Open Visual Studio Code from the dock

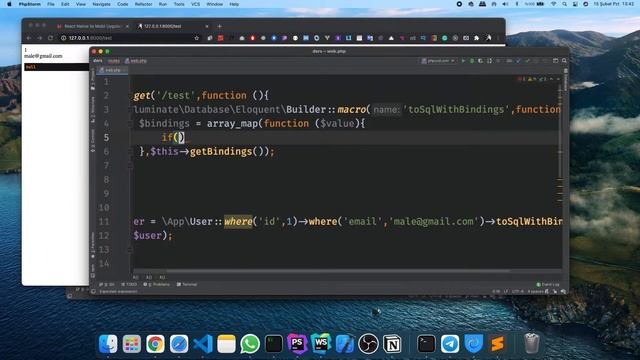203,344
